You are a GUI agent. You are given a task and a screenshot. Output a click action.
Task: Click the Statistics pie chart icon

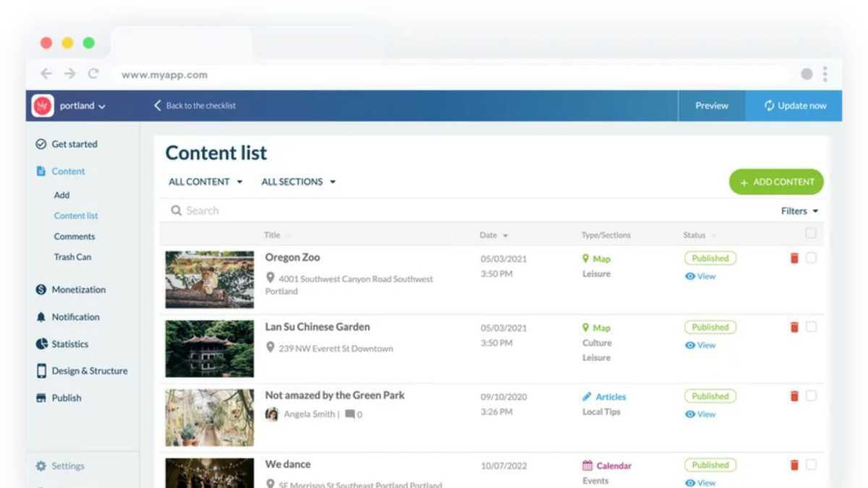41,344
